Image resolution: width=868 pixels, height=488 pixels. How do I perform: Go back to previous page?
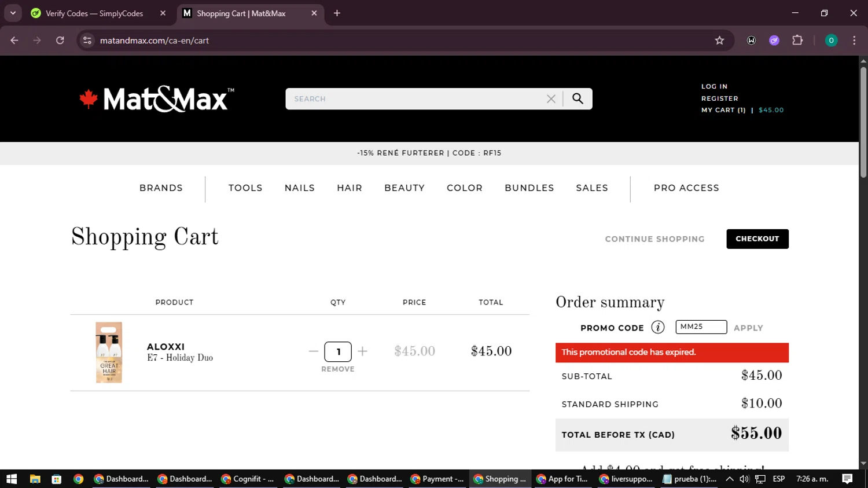pos(14,41)
